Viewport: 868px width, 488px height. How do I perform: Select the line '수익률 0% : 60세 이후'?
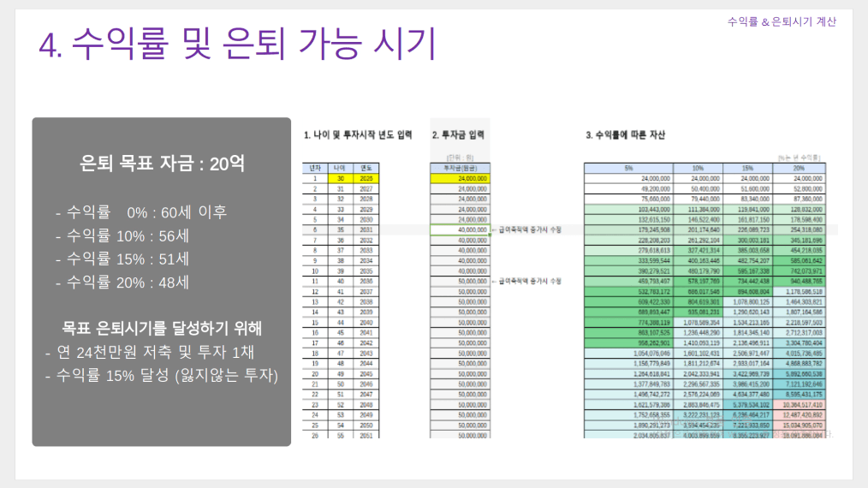point(141,212)
